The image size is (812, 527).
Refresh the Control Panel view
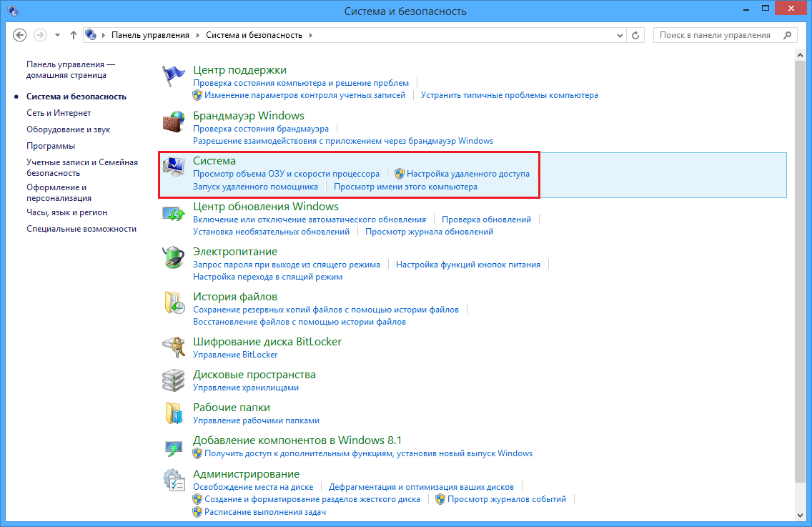(x=635, y=35)
